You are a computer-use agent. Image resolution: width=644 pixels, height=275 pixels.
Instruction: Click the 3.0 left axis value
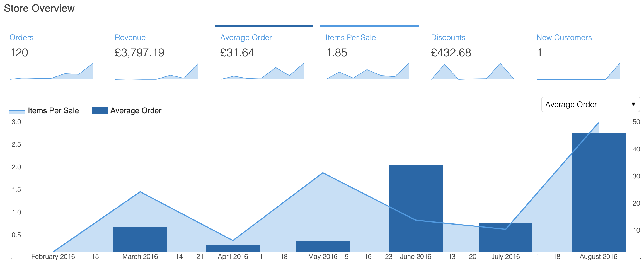[x=16, y=122]
